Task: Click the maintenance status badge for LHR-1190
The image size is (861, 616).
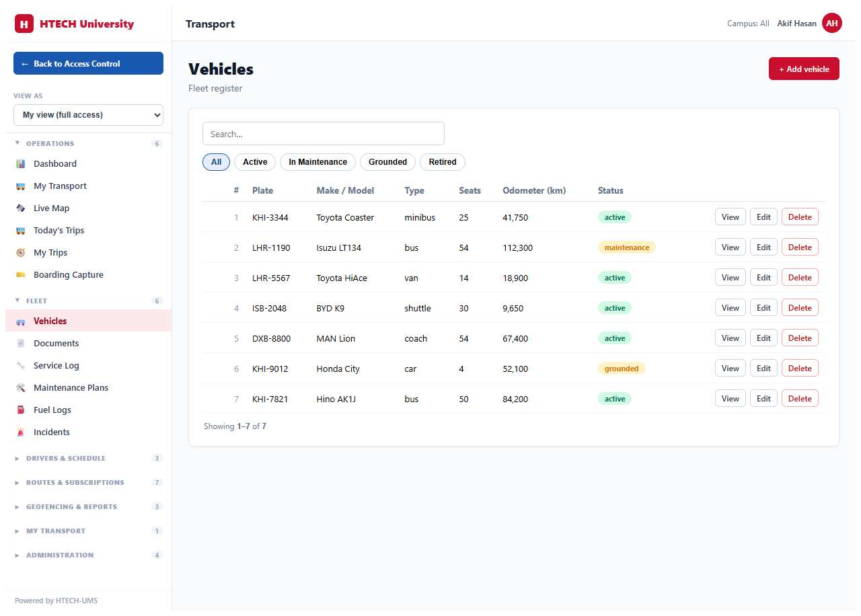Action: (x=627, y=247)
